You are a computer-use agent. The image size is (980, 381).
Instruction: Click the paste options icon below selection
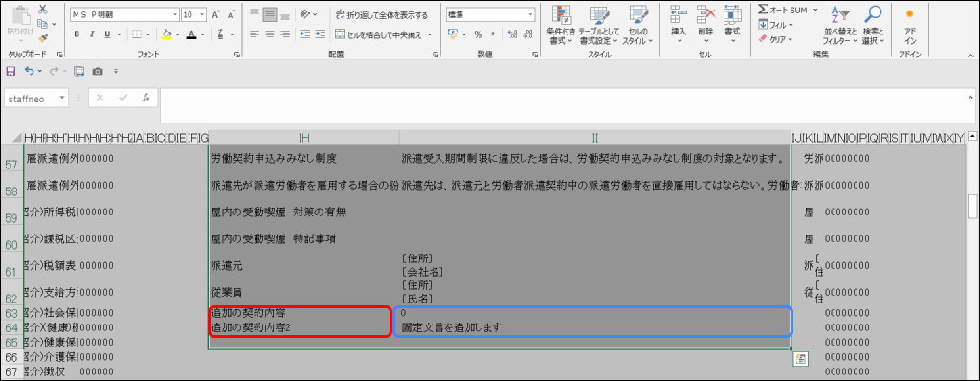(x=801, y=358)
